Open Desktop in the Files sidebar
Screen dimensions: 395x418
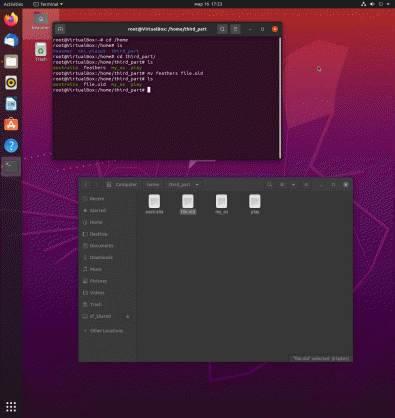pyautogui.click(x=107, y=234)
